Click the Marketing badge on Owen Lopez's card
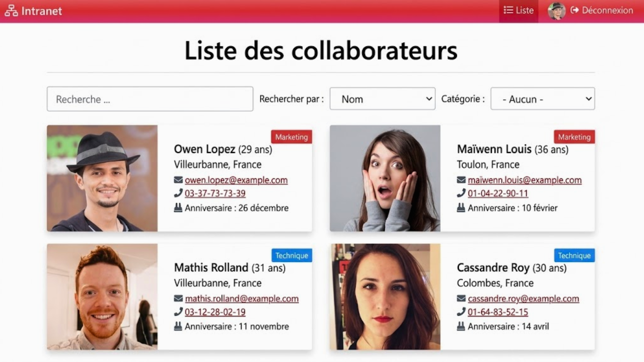This screenshot has width=644, height=362. pos(291,137)
